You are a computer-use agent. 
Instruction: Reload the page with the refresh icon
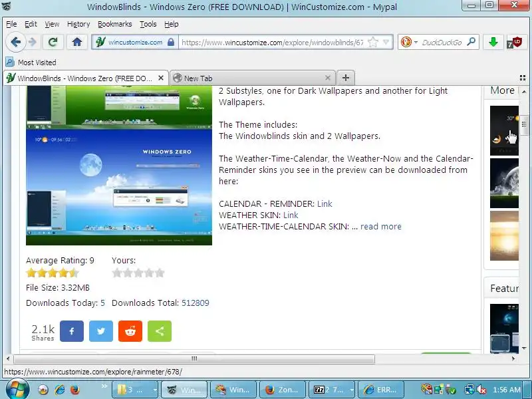point(53,42)
